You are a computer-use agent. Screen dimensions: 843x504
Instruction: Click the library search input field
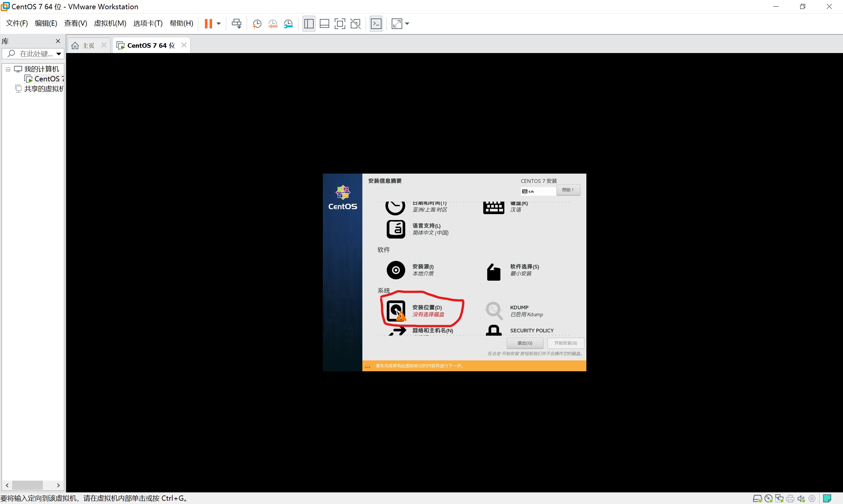[36, 54]
